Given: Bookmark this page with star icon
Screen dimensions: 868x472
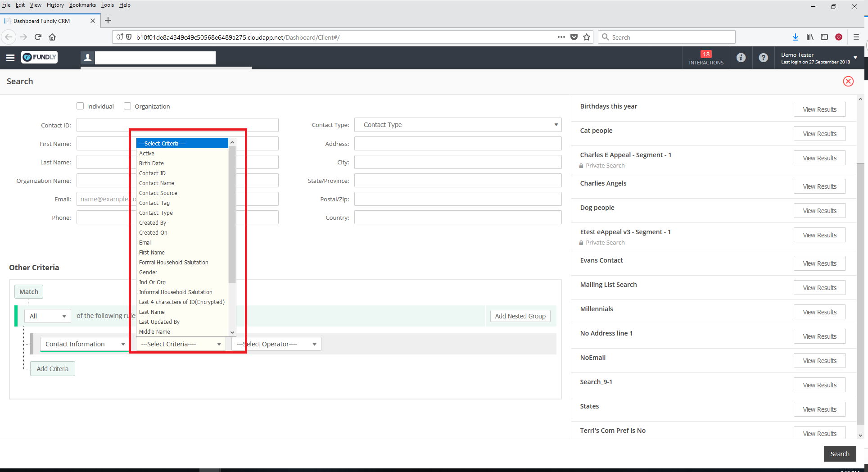Looking at the screenshot, I should tap(586, 37).
